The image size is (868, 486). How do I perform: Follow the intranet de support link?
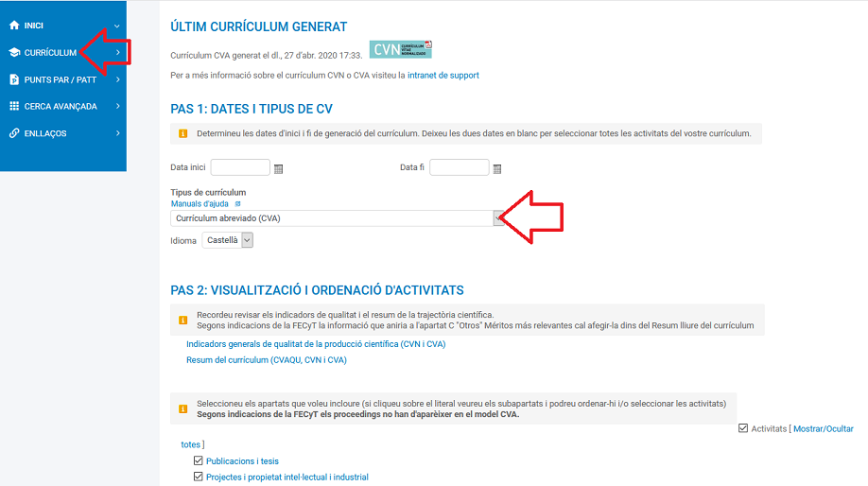pos(443,76)
